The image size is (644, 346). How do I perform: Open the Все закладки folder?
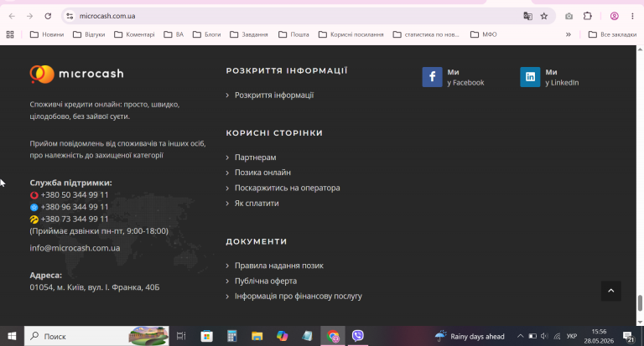point(612,34)
